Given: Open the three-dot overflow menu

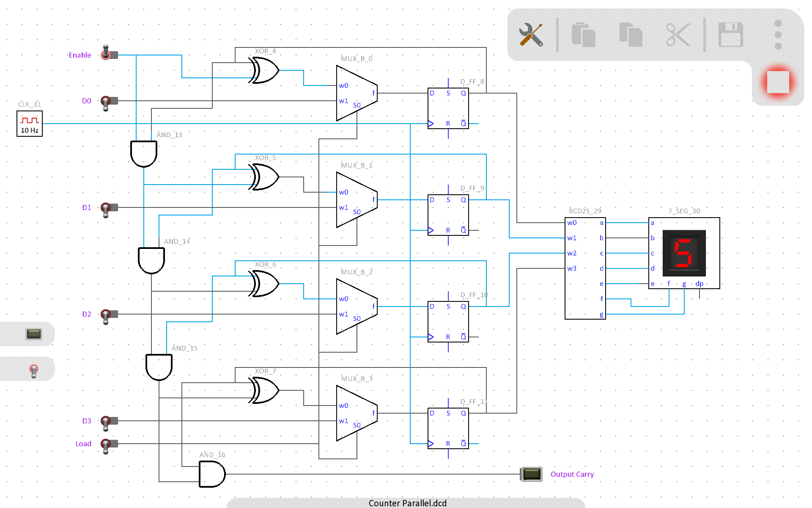Looking at the screenshot, I should (x=778, y=35).
